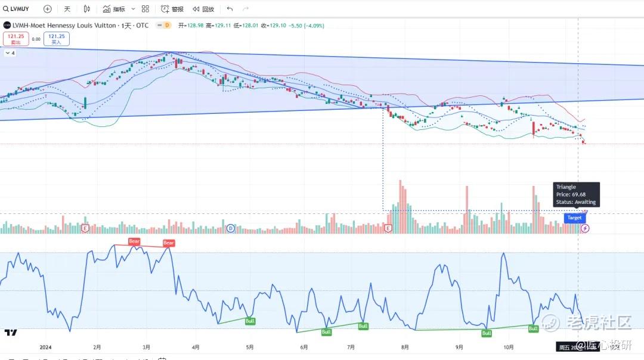Viewport: 644px width, 360px height.
Task: Click the LVMH round logo in legend
Action: pyautogui.click(x=7, y=26)
